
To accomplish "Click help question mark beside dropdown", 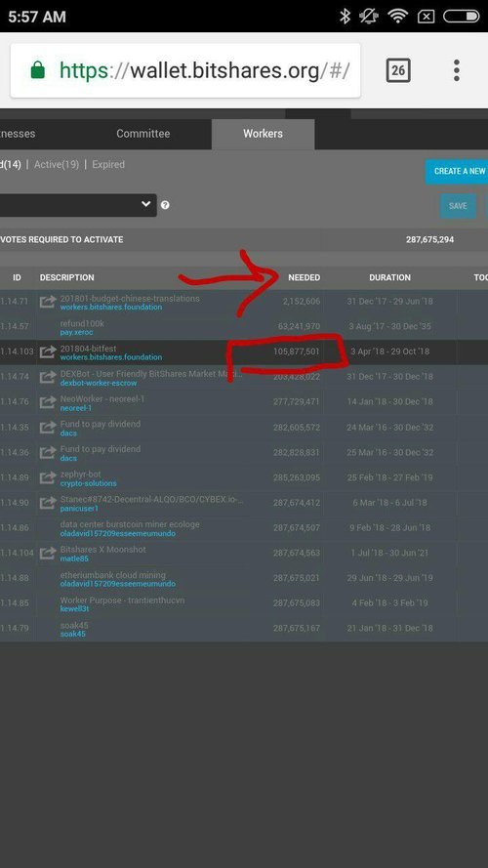I will 165,205.
